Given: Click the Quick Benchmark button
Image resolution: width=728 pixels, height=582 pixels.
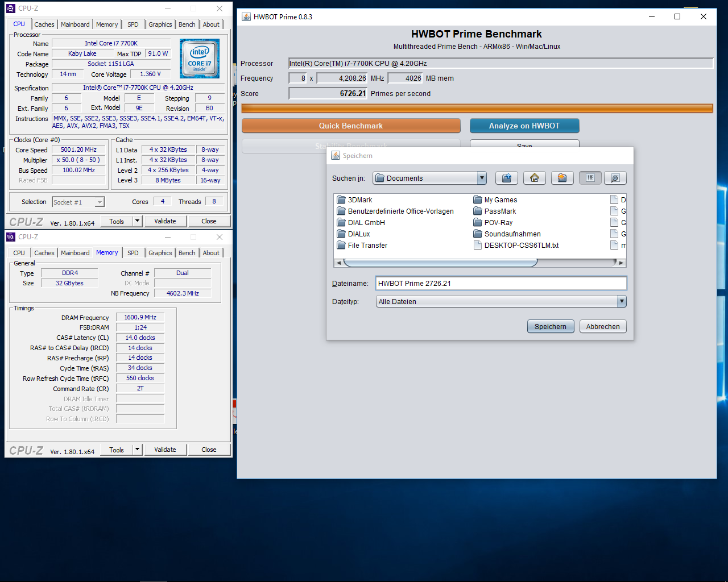Looking at the screenshot, I should click(351, 126).
